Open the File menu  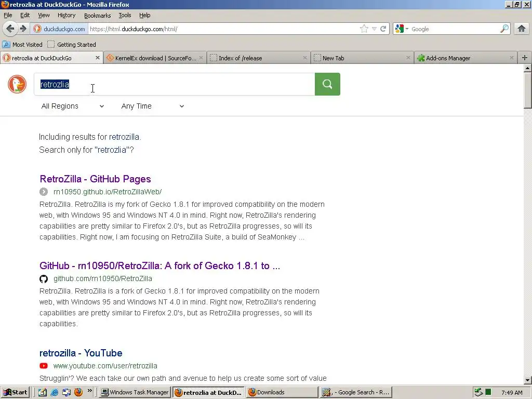point(8,15)
